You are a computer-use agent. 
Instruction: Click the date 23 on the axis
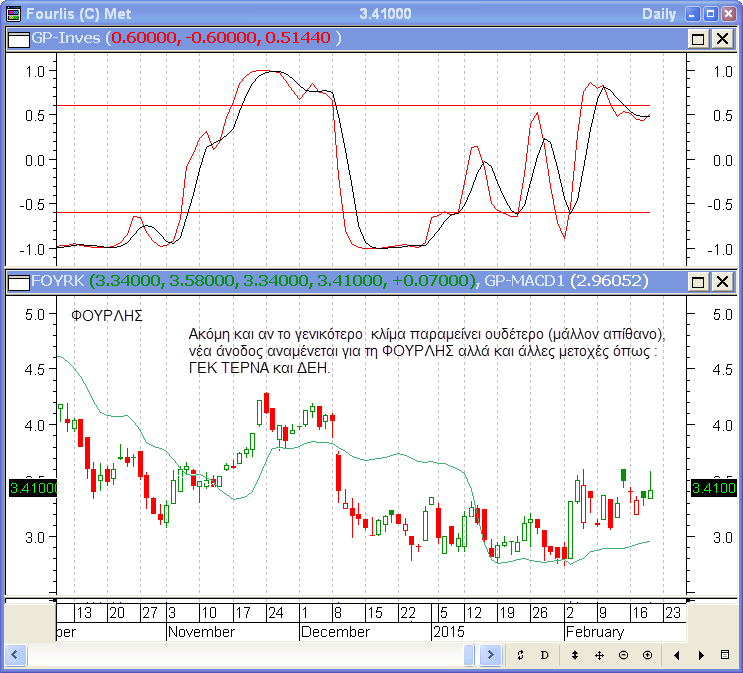pos(673,613)
